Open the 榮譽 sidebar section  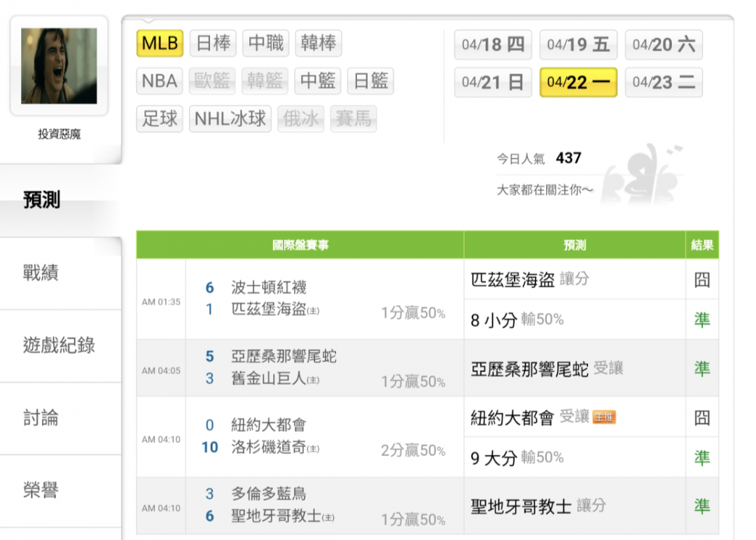pyautogui.click(x=60, y=491)
